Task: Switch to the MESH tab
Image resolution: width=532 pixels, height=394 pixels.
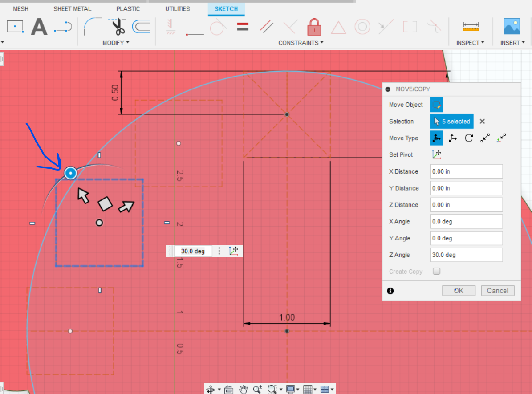Action: tap(20, 9)
